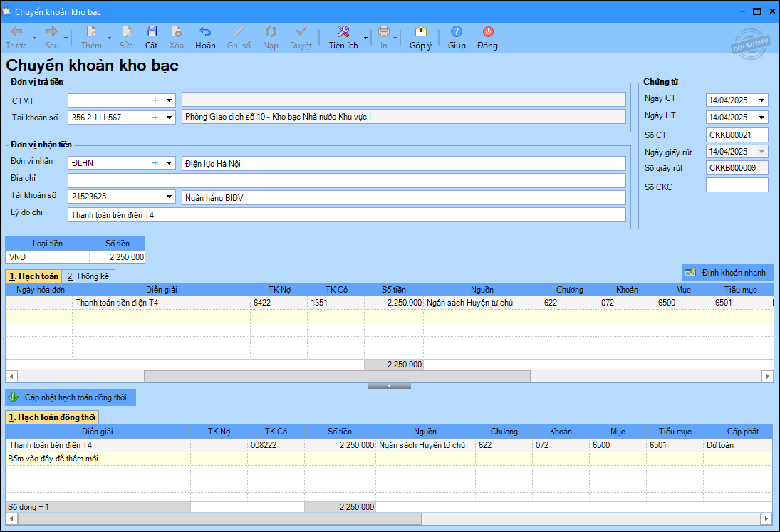Click Nguồn cell in Hạch toán row
The width and height of the screenshot is (780, 532).
click(x=482, y=302)
